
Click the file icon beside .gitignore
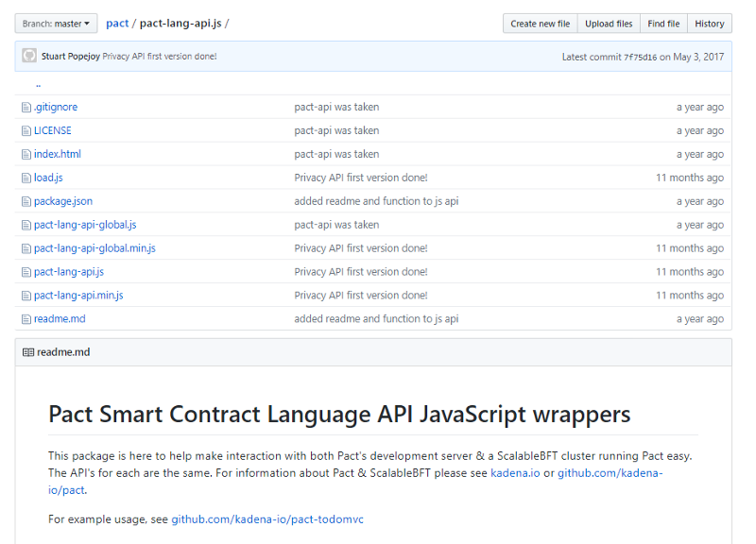26,108
